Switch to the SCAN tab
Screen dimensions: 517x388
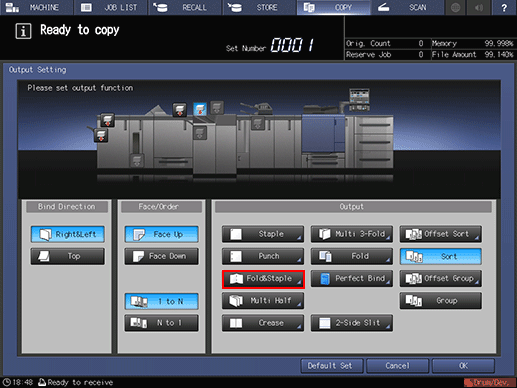[408, 7]
